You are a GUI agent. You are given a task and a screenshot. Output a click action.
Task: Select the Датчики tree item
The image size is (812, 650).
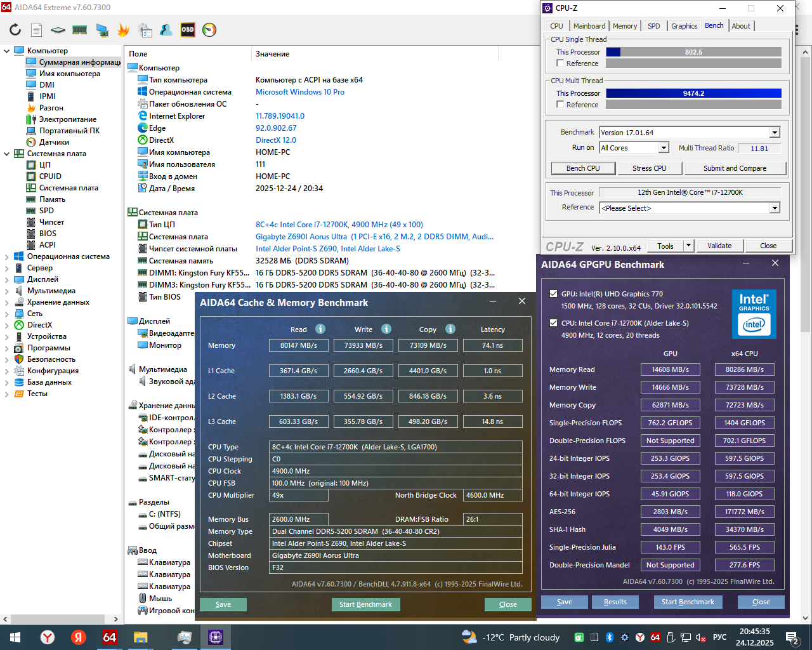(x=55, y=142)
